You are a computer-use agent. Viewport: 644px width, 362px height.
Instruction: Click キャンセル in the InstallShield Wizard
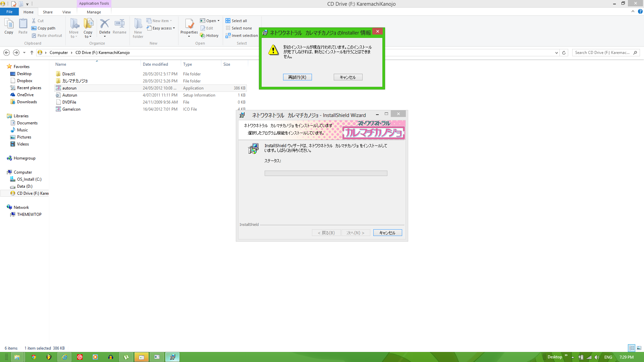click(x=387, y=233)
